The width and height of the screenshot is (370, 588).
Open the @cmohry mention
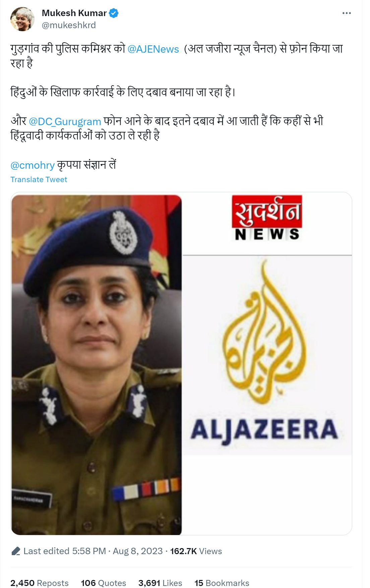coord(33,165)
